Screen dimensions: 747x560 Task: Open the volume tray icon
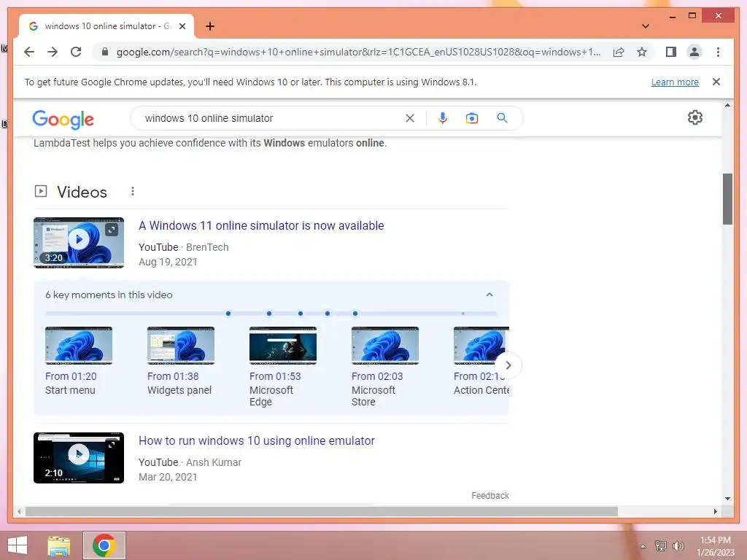click(x=678, y=545)
